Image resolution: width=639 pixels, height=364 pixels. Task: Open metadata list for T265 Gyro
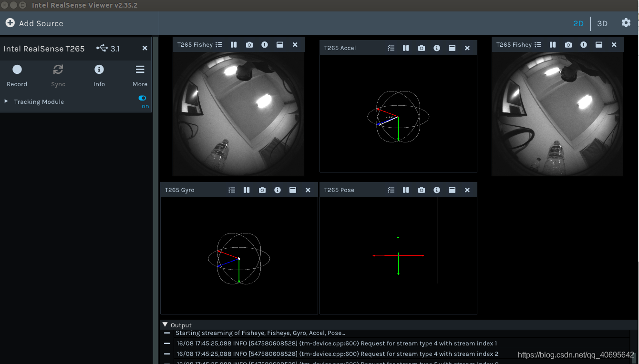click(x=231, y=190)
